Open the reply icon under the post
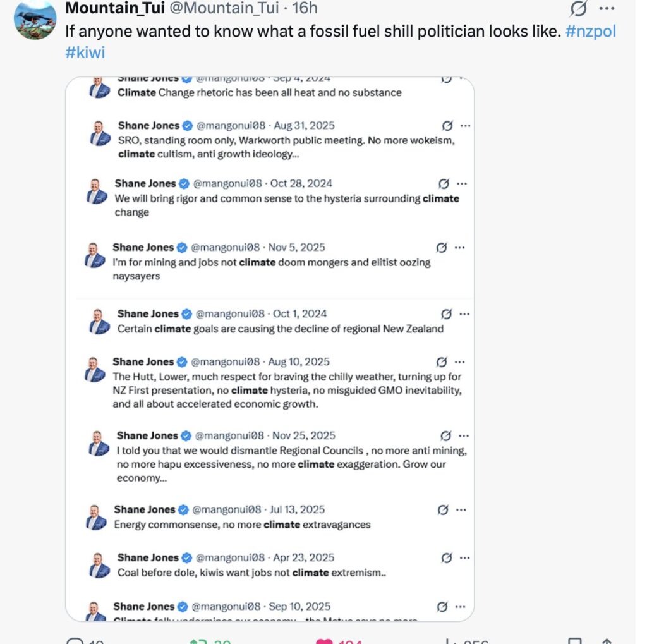Screen dimensions: 647x644 coord(75,640)
